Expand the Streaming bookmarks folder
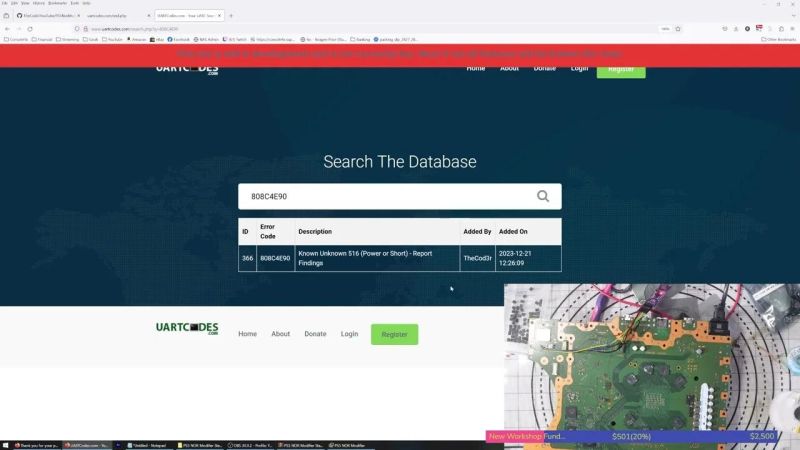This screenshot has height=450, width=800. (67, 39)
